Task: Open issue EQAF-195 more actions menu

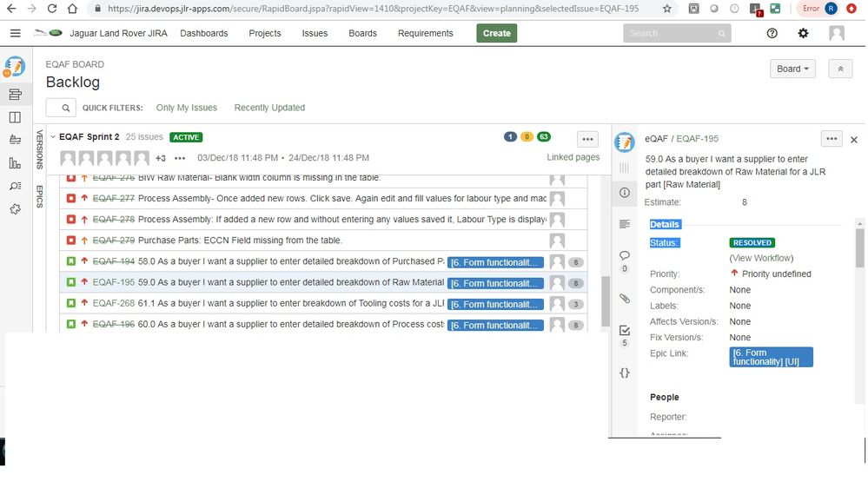Action: (832, 139)
